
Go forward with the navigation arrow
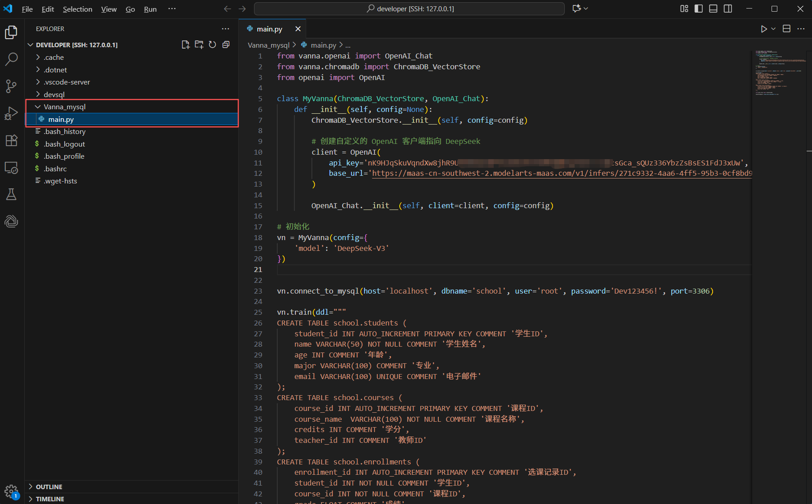pos(242,9)
